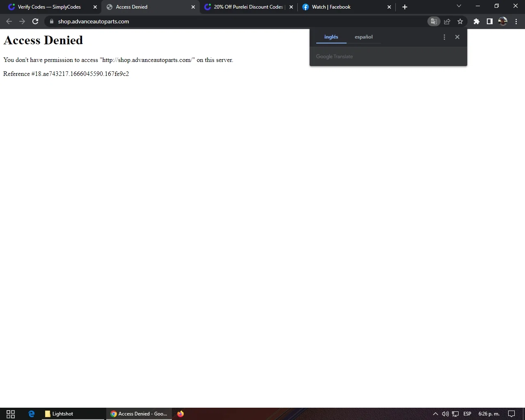Screen dimensions: 525x420
Task: Open translate options three-dot menu
Action: 444,37
